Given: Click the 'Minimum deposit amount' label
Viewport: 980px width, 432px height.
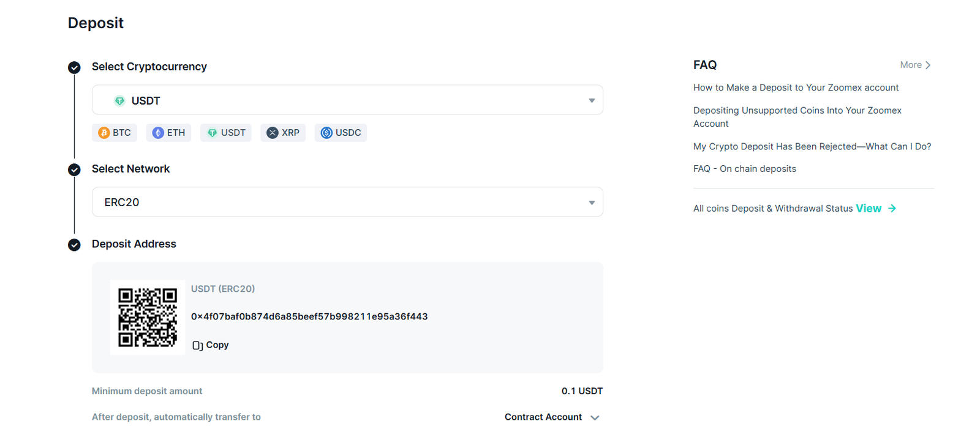Looking at the screenshot, I should [147, 391].
